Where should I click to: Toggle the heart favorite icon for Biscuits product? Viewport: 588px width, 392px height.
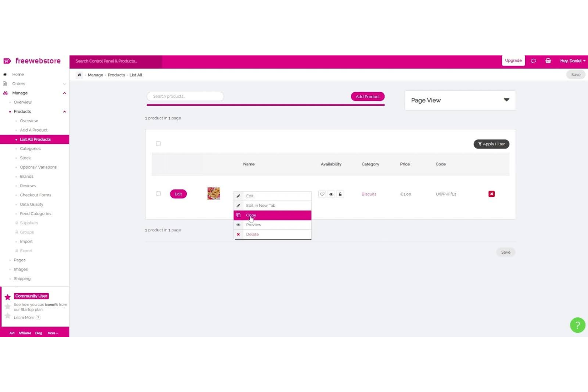(x=322, y=194)
